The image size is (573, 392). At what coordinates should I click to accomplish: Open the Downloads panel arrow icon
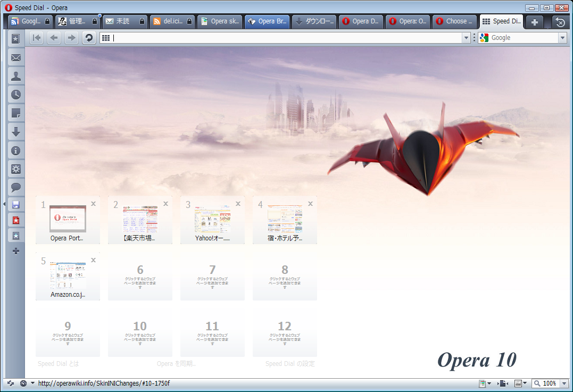pos(16,132)
